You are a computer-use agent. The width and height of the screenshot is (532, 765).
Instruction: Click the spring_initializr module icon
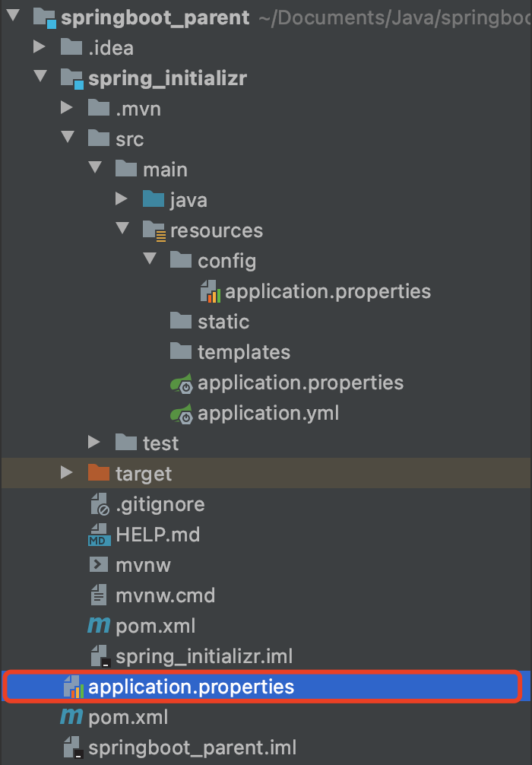tap(71, 78)
